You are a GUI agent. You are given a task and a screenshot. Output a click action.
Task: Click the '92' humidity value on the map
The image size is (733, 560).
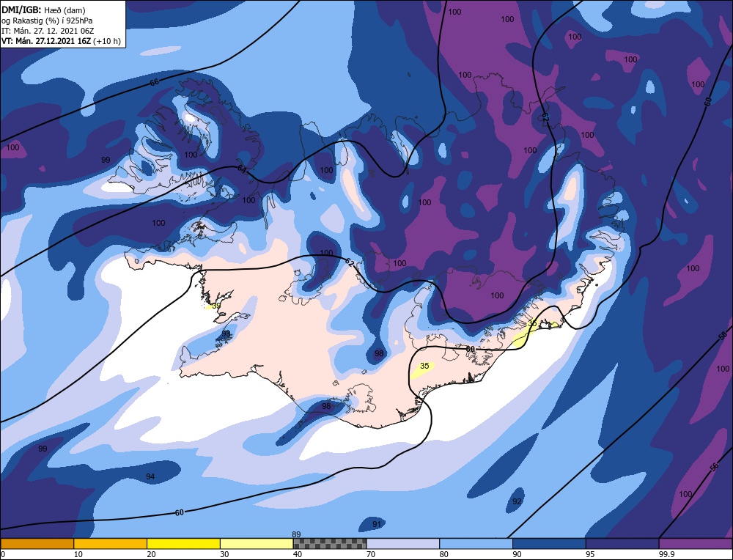click(x=517, y=501)
